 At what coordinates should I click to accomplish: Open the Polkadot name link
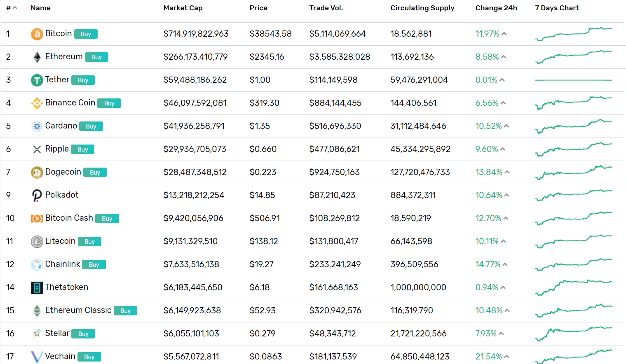tap(62, 195)
